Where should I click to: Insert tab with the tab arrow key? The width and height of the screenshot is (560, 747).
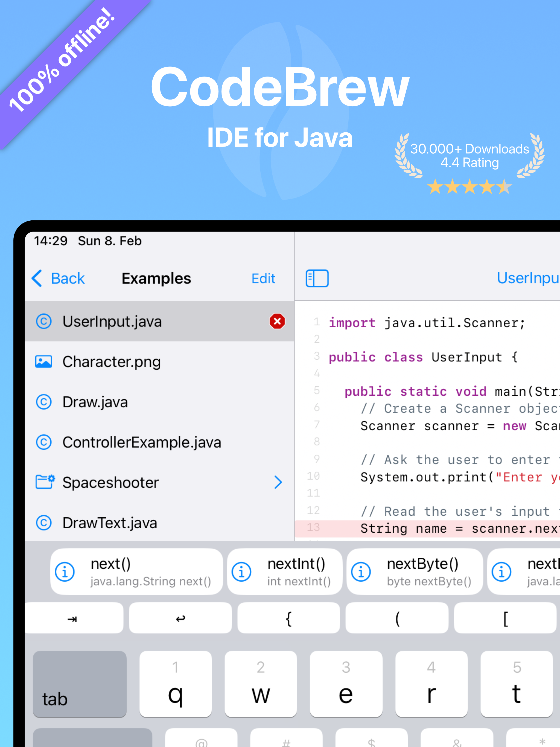[x=74, y=618]
